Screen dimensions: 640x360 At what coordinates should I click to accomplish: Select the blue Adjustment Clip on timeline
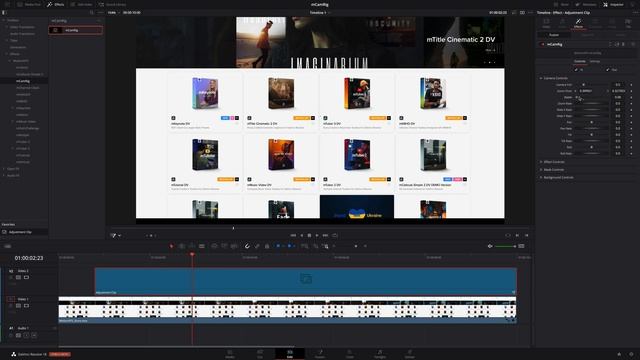pos(306,281)
